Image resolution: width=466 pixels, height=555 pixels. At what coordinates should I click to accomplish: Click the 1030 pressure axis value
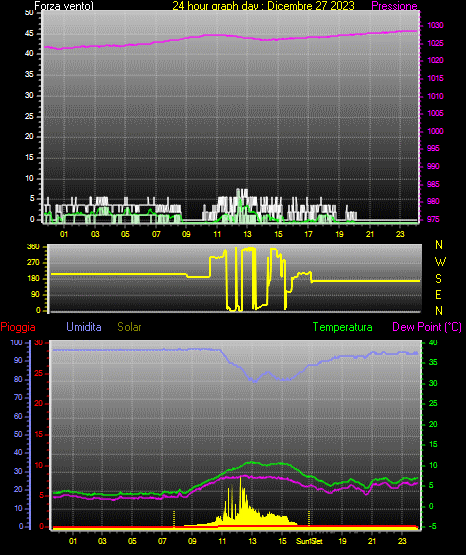coord(435,25)
